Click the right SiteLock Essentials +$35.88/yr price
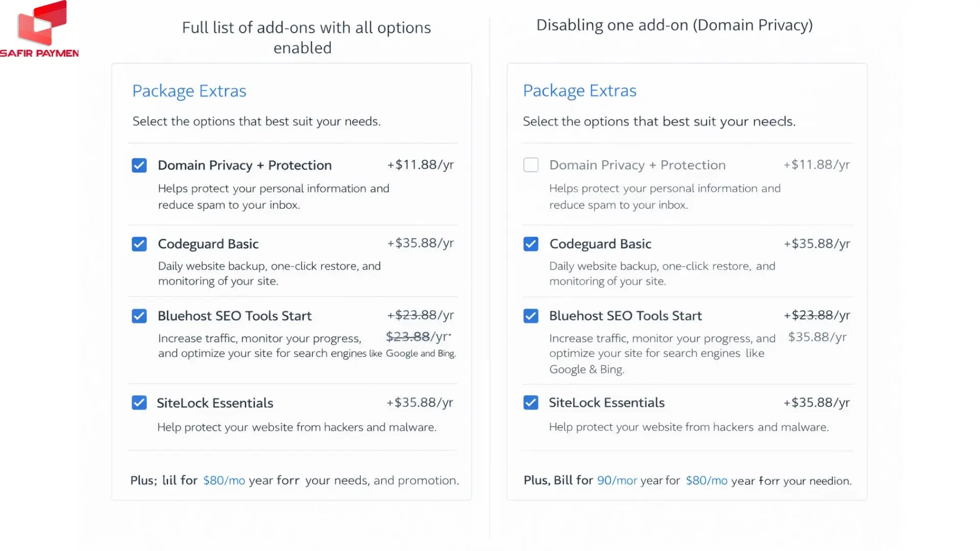Screen dimensions: 980x551 click(817, 403)
